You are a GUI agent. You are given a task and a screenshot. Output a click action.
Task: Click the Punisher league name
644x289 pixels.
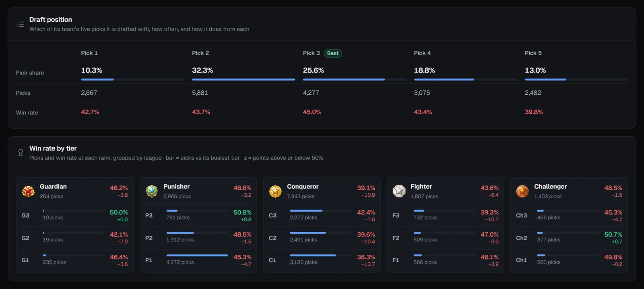tap(176, 187)
